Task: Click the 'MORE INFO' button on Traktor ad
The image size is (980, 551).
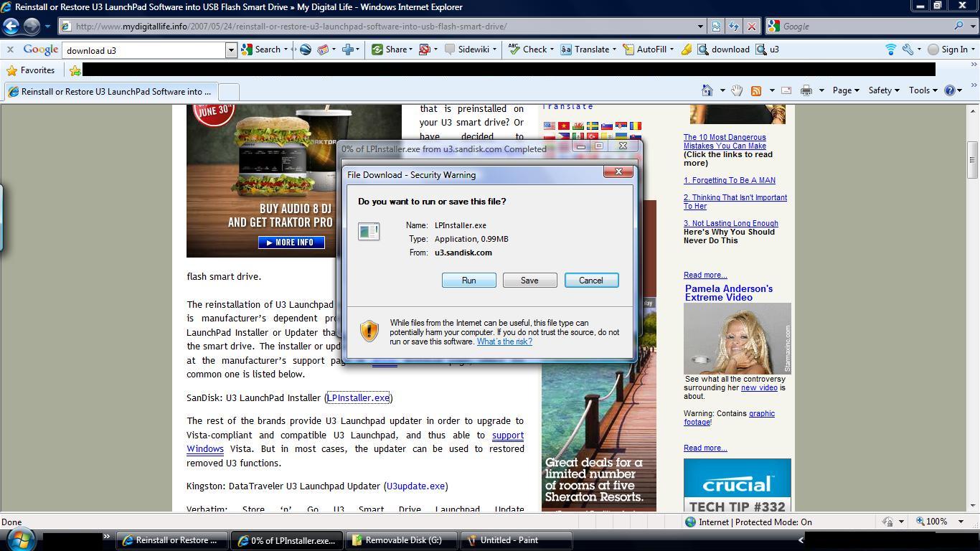Action: pyautogui.click(x=291, y=242)
